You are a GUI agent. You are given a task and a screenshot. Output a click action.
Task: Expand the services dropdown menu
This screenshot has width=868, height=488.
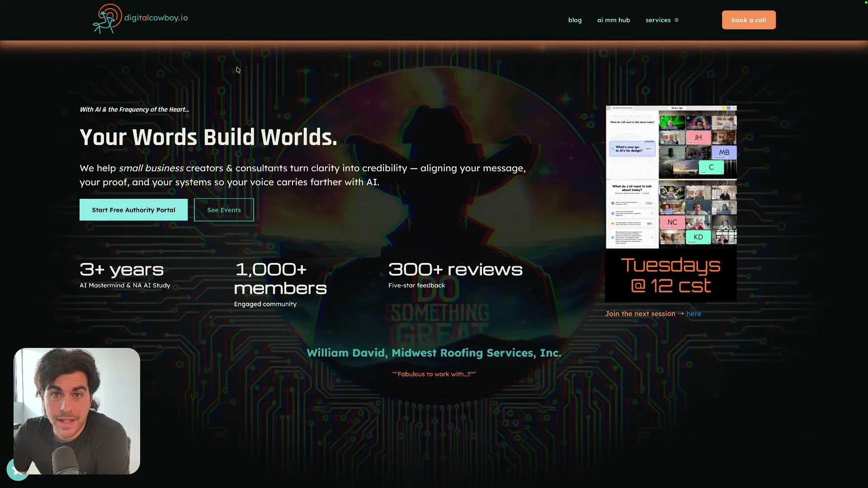[658, 20]
